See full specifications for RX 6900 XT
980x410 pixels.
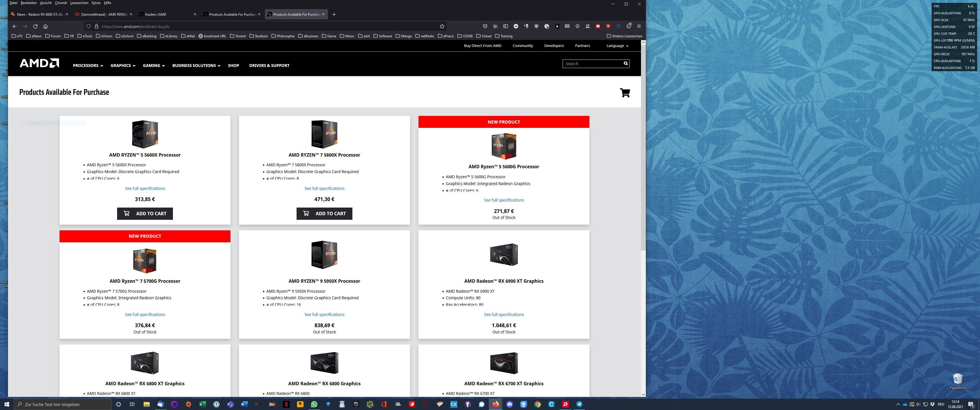pos(504,315)
